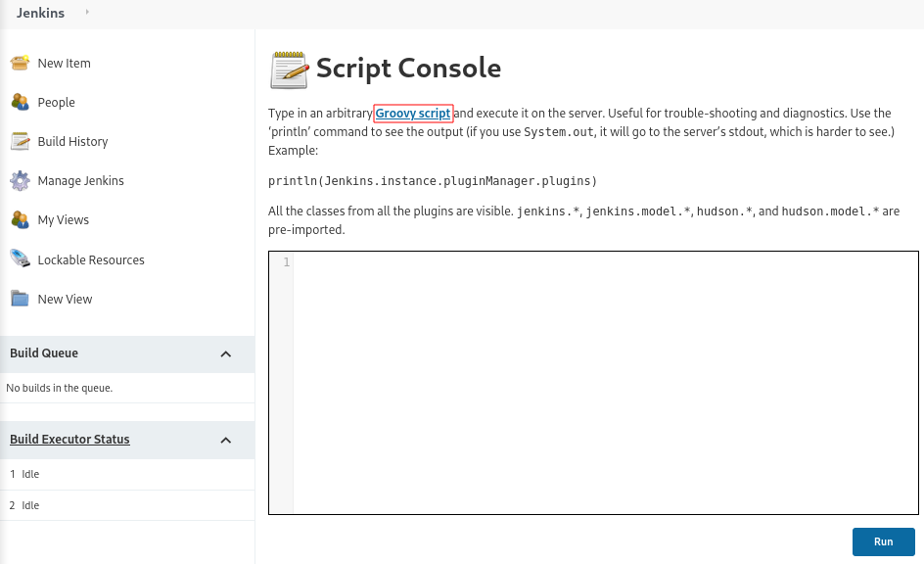Click the Script Console notepad icon
Image resolution: width=924 pixels, height=564 pixels.
pyautogui.click(x=290, y=70)
